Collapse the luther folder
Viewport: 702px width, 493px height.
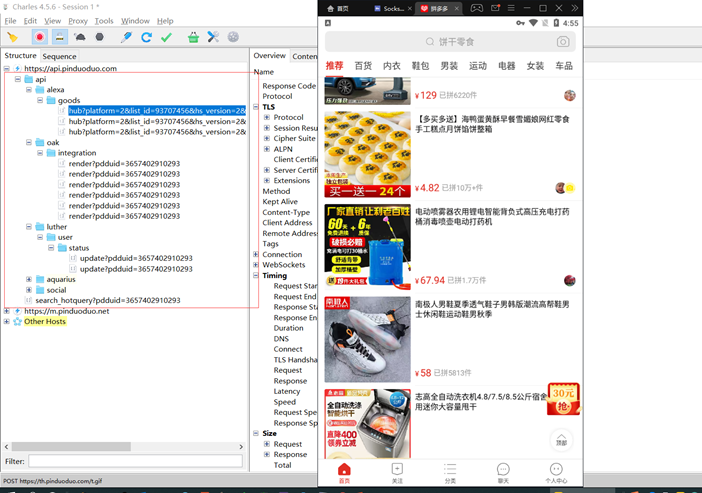click(29, 227)
